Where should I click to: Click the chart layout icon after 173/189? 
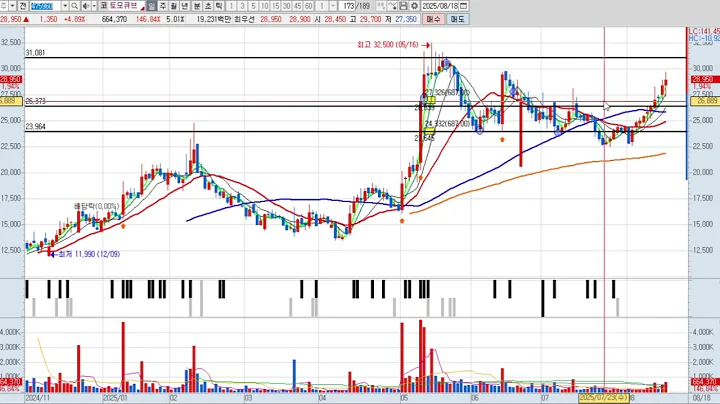coord(381,6)
